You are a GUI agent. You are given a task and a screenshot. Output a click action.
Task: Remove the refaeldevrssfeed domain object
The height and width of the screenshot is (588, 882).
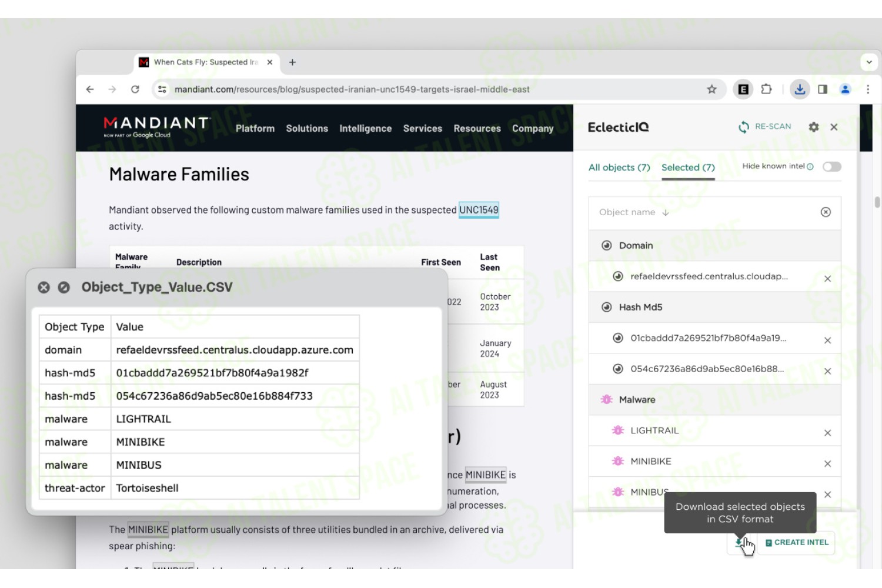pyautogui.click(x=827, y=279)
